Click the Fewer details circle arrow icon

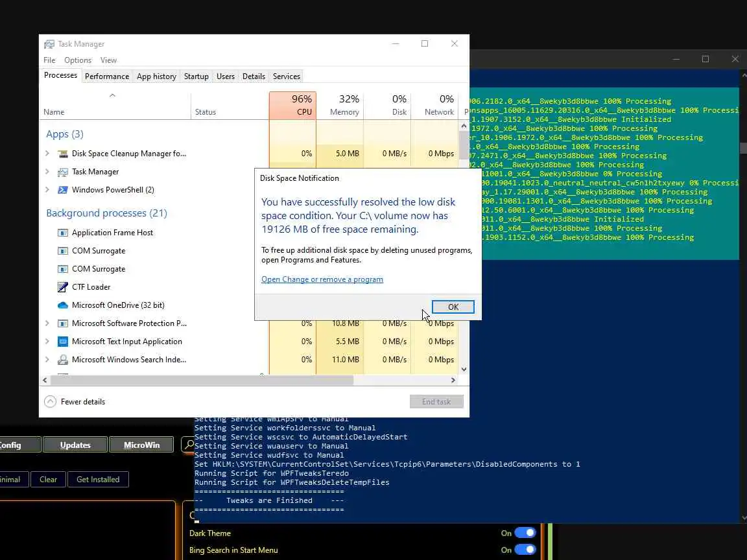tap(50, 402)
